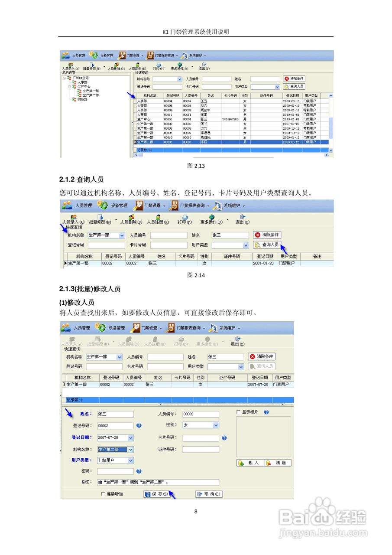The height and width of the screenshot is (555, 392).
Task: Select 财务部 node in organization tree
Action: 80,99
